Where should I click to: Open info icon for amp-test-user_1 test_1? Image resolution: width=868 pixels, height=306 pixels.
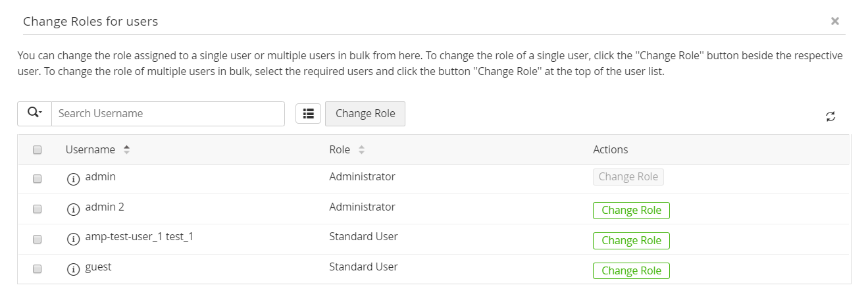pos(74,240)
